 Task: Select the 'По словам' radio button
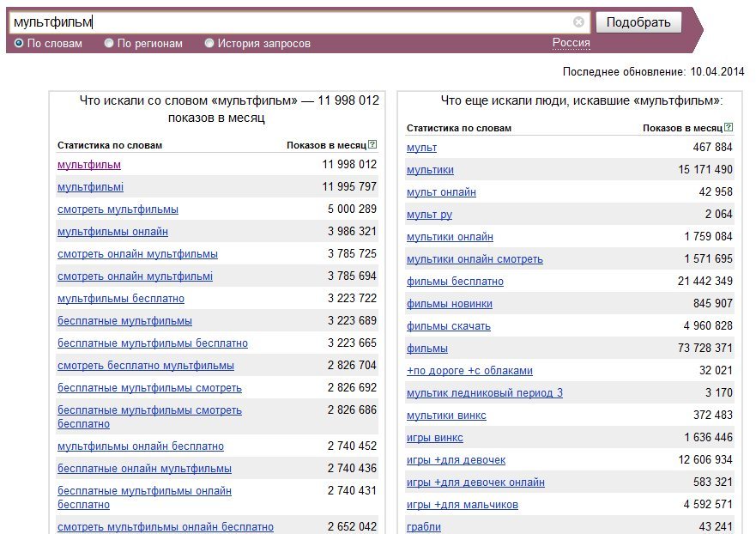pyautogui.click(x=19, y=44)
